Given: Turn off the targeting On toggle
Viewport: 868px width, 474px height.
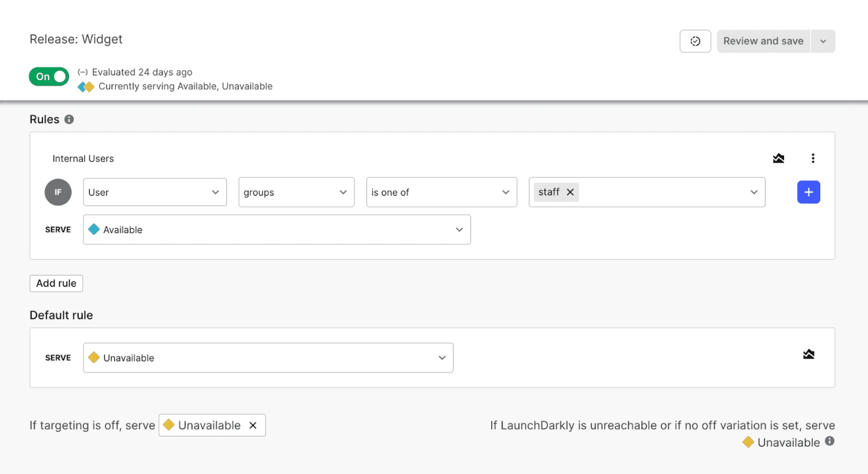Looking at the screenshot, I should 49,76.
